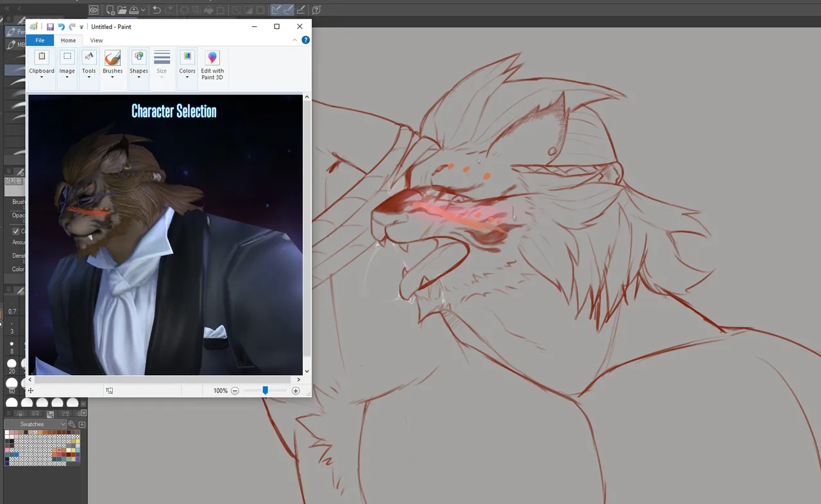Screen dimensions: 821x504
Task: Collapse the Paint ribbon with chevron
Action: [x=295, y=40]
